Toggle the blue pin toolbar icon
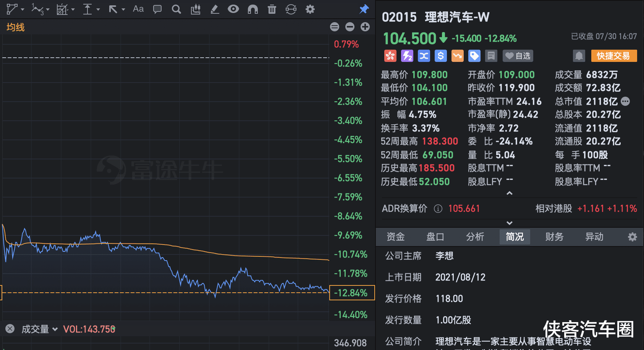This screenshot has width=644, height=350. coord(364,9)
